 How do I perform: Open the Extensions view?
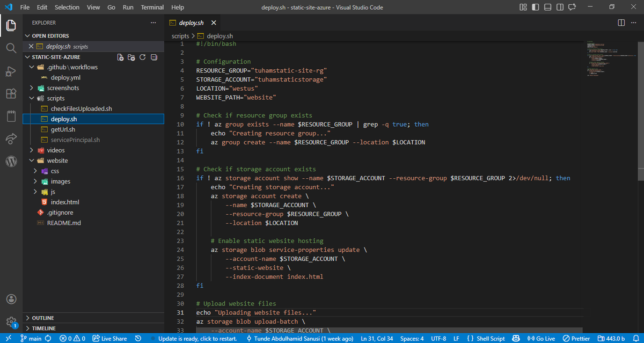(x=11, y=94)
